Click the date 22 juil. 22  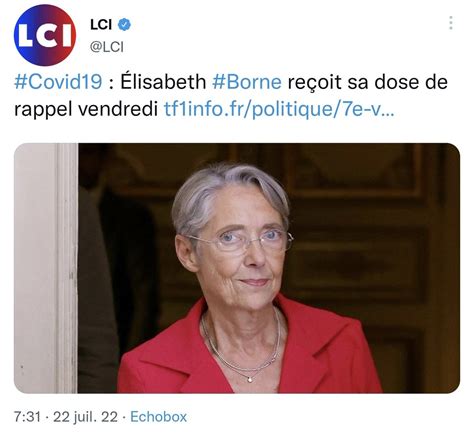[85, 417]
